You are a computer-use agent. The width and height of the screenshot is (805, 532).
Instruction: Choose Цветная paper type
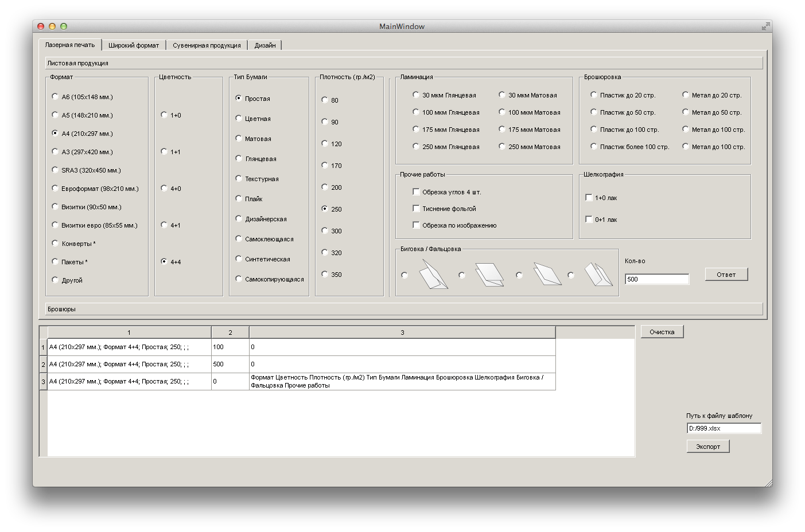point(253,119)
